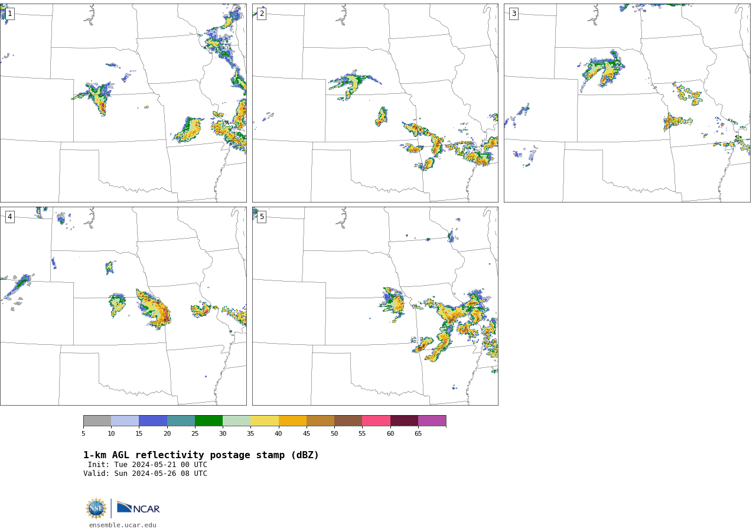Screen dimensions: 756x532
Task: Click the maroon 60-65 dBZ swatch
Action: point(404,421)
